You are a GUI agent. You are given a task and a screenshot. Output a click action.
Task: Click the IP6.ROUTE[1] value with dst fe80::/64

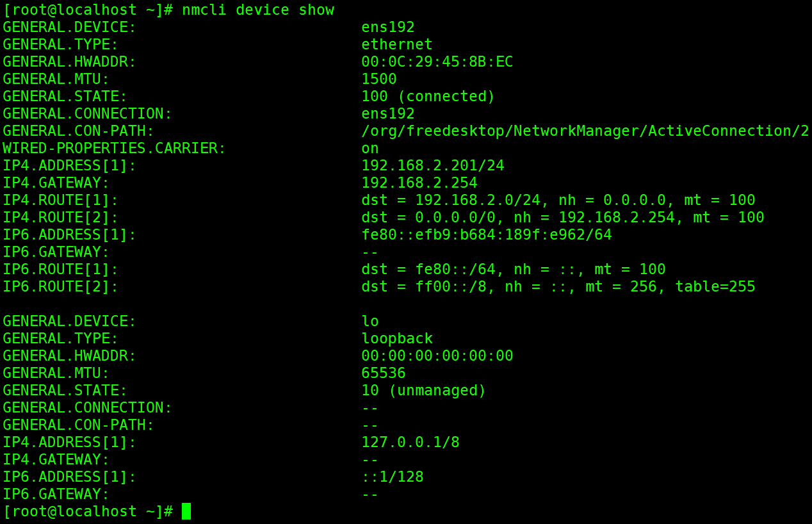(513, 269)
